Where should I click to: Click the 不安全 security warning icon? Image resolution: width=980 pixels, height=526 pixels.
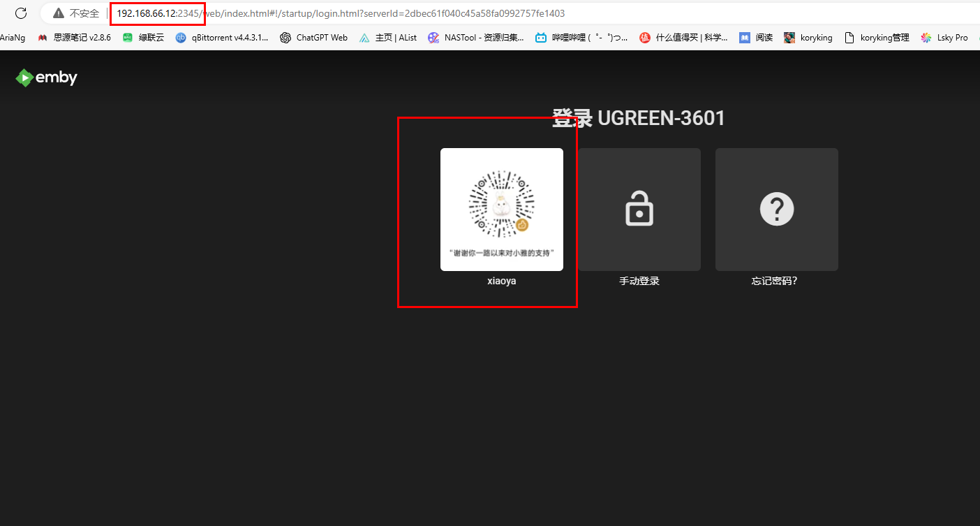(59, 13)
